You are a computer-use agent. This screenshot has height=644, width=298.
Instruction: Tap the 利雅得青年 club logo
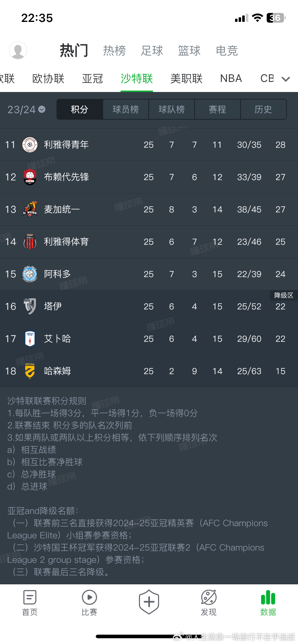coord(30,145)
